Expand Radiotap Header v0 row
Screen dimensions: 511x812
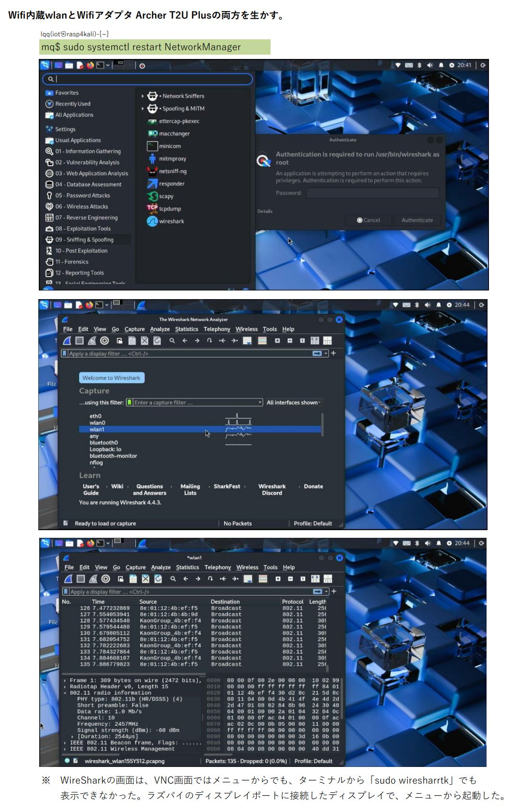point(65,686)
